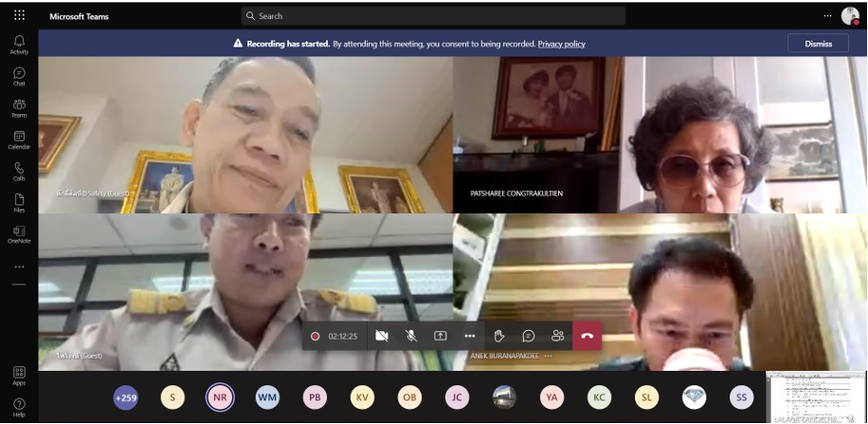Open more actions in meeting toolbar
Screen dimensions: 868x424
[469, 336]
